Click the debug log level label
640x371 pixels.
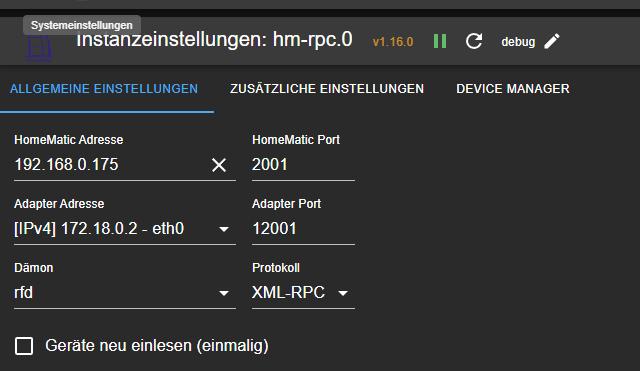[x=518, y=42]
